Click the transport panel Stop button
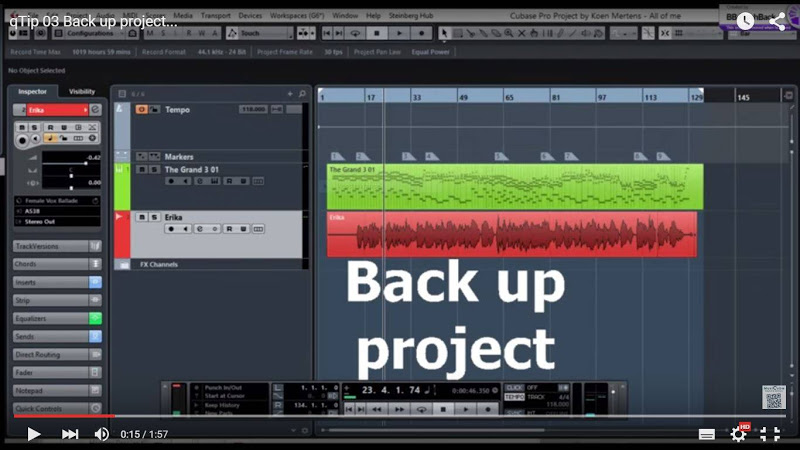800x450 pixels. (x=443, y=409)
